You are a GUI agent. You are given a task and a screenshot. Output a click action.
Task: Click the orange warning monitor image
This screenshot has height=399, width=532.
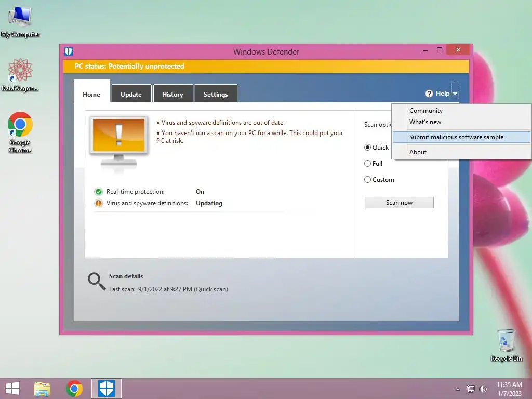(x=119, y=142)
